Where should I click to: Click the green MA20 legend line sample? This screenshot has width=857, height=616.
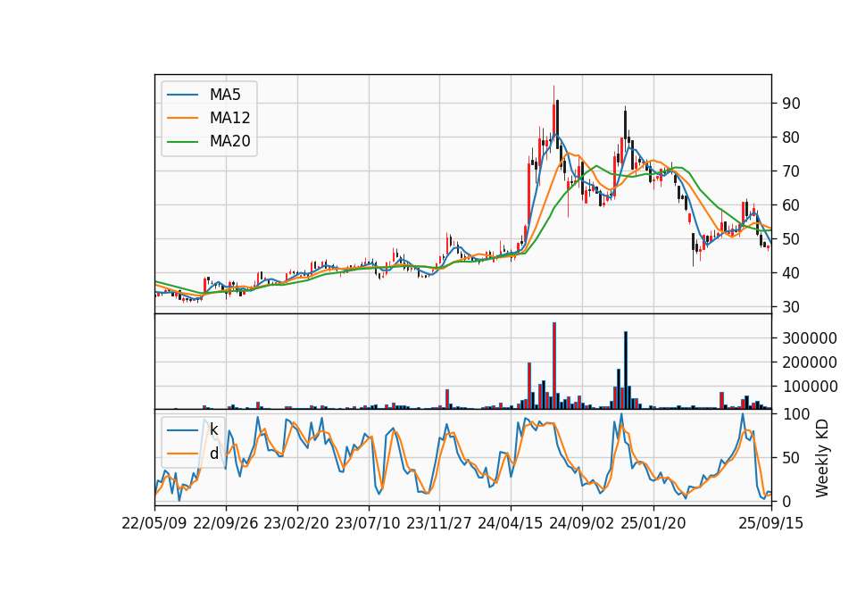click(x=182, y=141)
